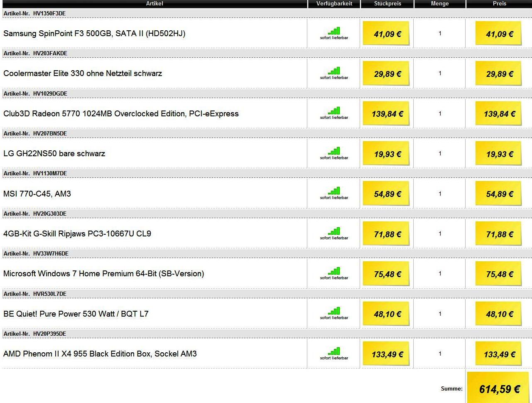Click article number HVR530L7DE

click(50, 294)
